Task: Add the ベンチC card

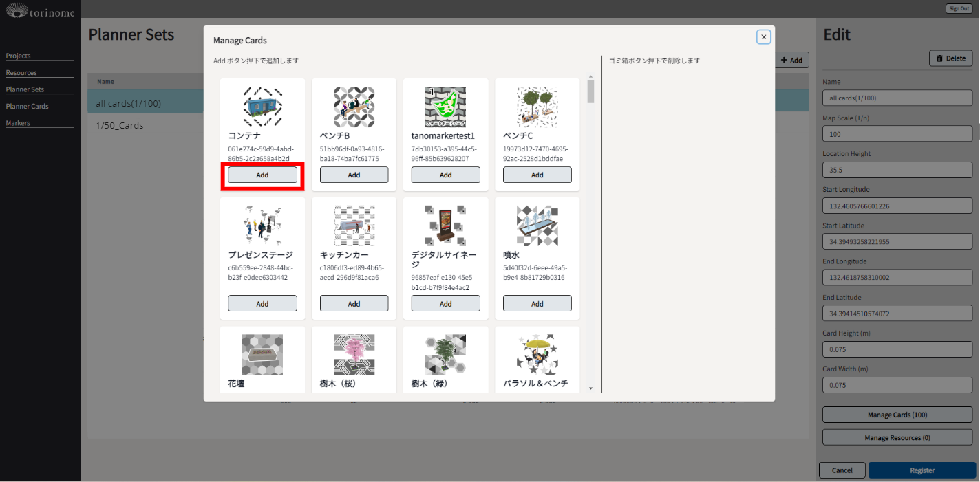Action: [537, 175]
